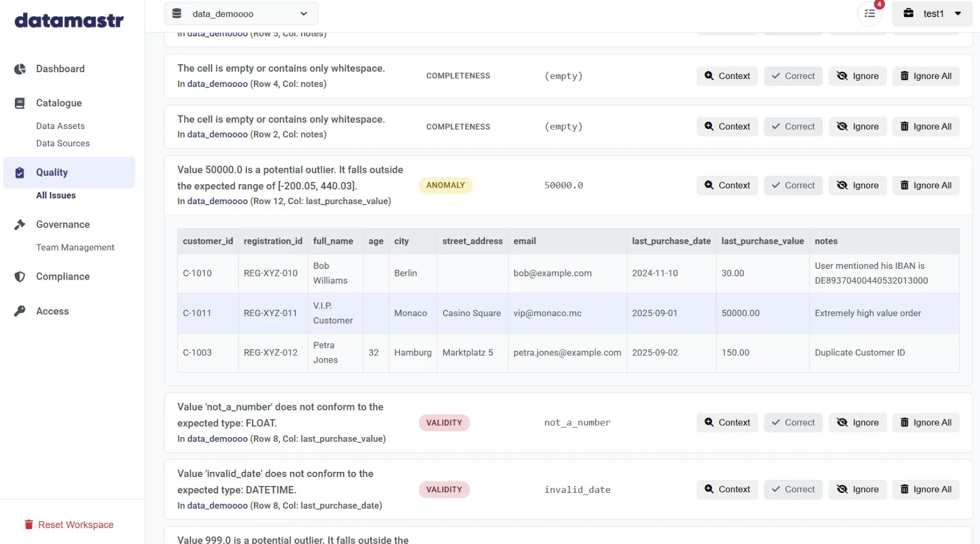Select All Issues under Quality
Viewport: 980px width, 544px height.
[x=56, y=196]
